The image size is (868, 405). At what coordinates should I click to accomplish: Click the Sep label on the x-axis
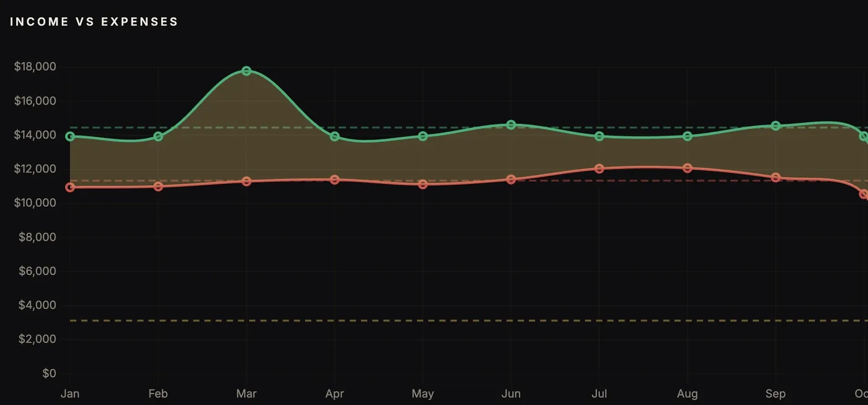[x=776, y=394]
